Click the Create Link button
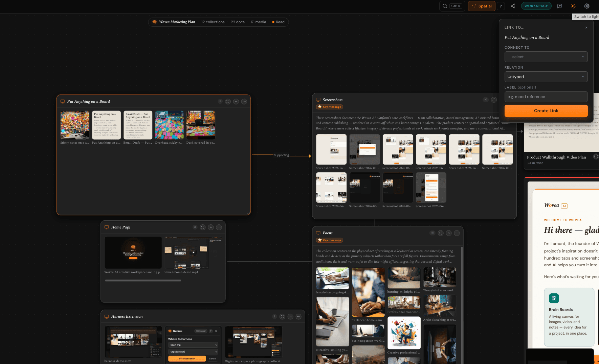Screen dimensions: 599x364 (546, 111)
